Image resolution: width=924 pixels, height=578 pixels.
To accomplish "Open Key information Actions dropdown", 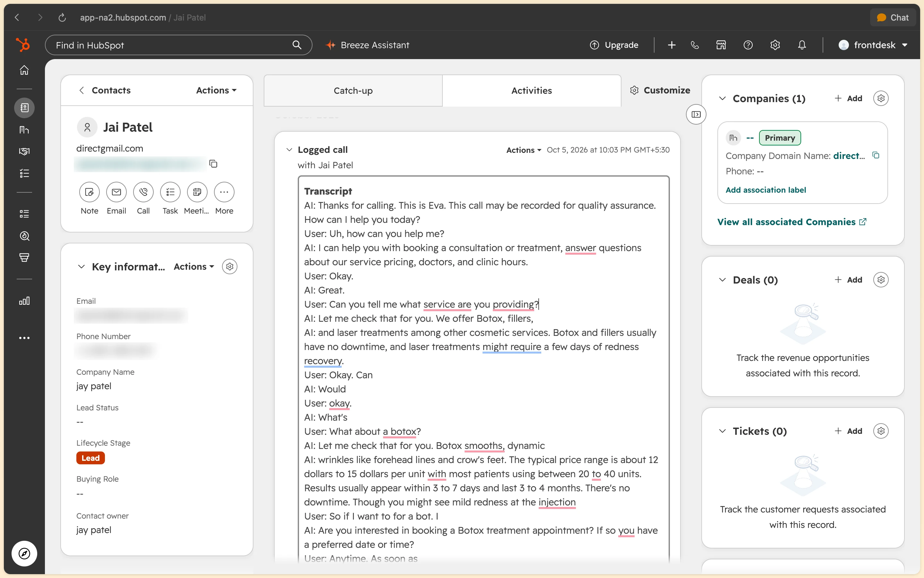I will click(193, 267).
